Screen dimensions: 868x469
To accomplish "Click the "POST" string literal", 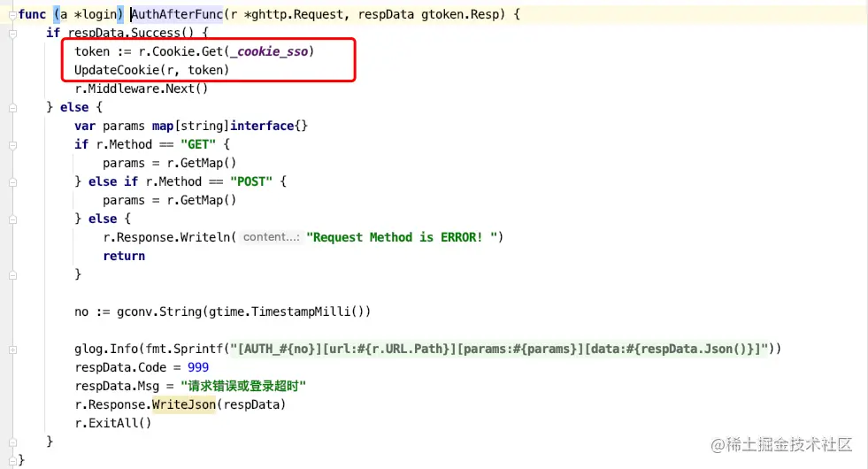I will pyautogui.click(x=251, y=181).
